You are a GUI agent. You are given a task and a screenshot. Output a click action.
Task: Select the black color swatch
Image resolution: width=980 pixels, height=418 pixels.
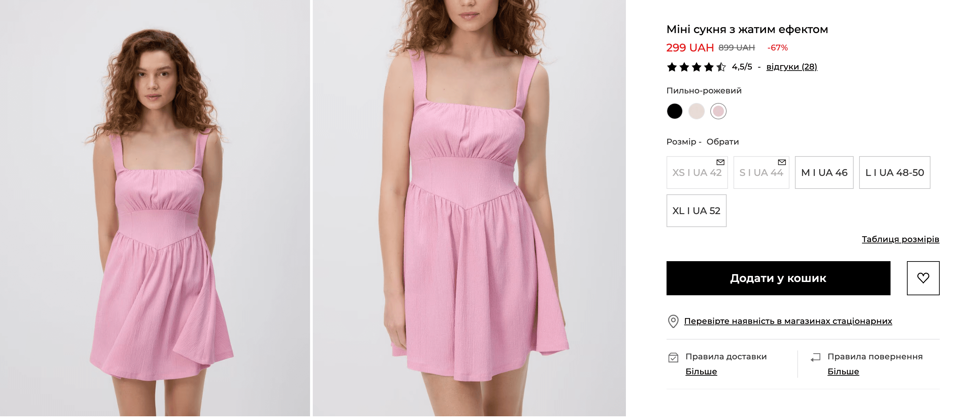coord(674,111)
